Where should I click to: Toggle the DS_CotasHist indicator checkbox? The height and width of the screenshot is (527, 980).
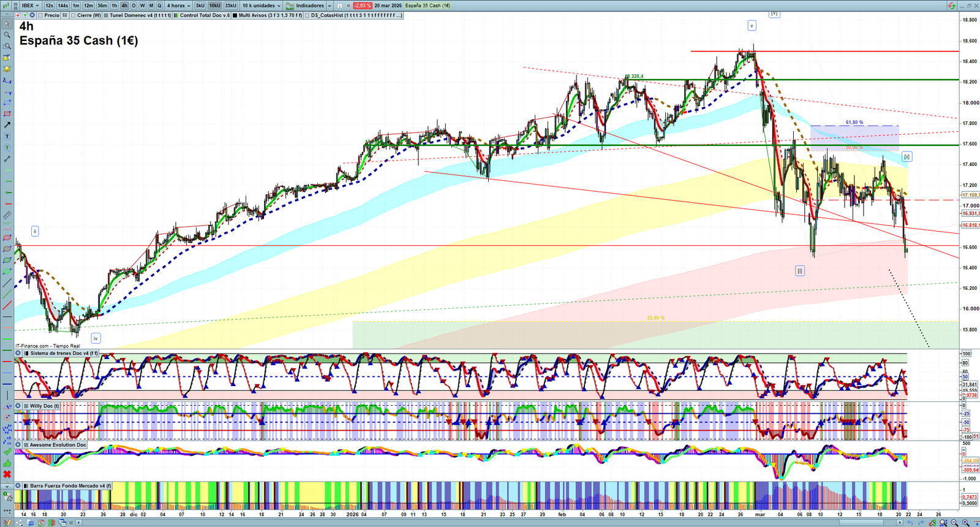click(307, 15)
